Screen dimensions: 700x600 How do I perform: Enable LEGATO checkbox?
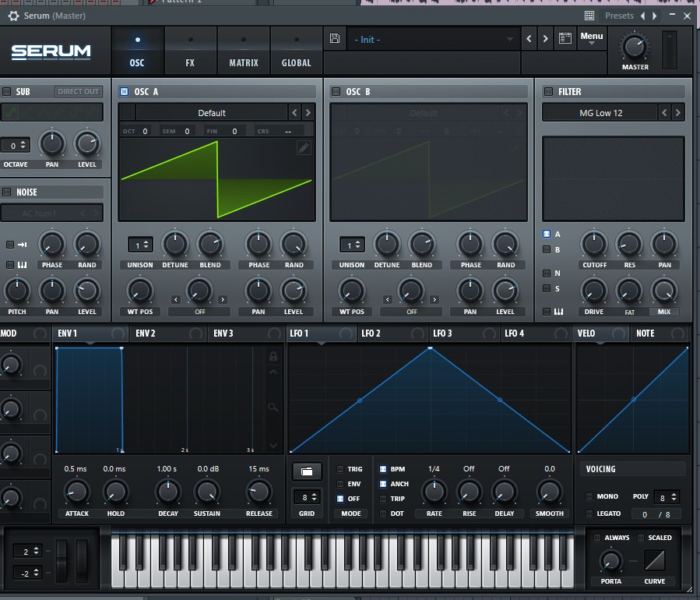pos(589,514)
